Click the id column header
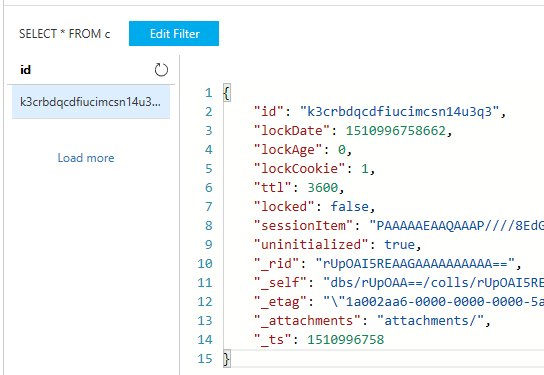The image size is (544, 375). (x=25, y=70)
